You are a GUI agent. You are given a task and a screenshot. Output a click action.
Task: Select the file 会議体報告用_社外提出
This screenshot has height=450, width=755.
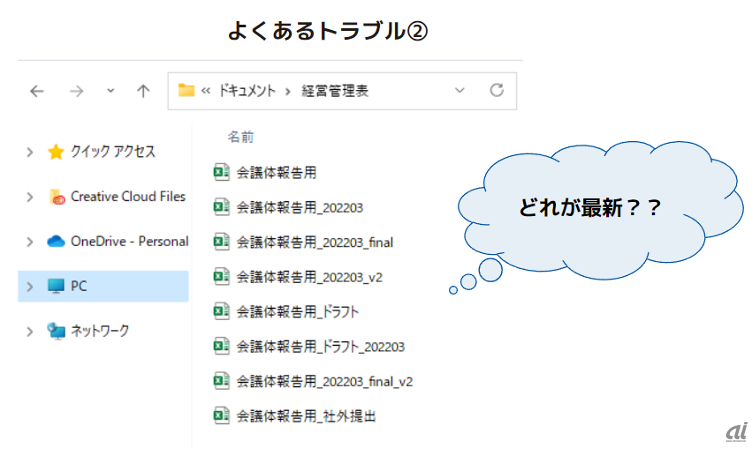[306, 416]
